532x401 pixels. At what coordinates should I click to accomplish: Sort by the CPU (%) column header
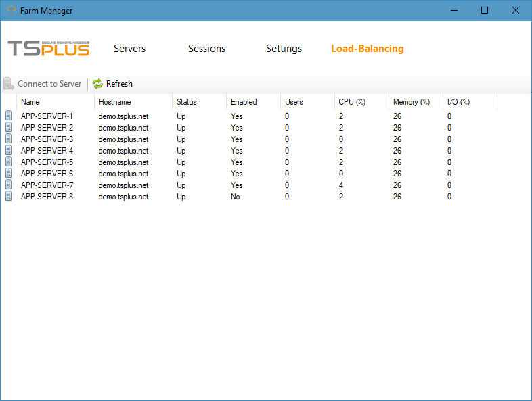click(352, 102)
